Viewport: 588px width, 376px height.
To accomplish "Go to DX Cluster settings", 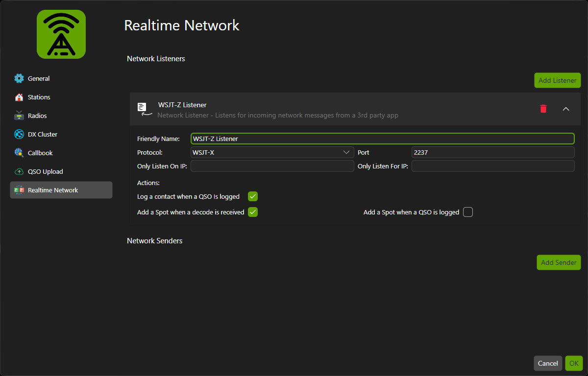I will (61, 134).
